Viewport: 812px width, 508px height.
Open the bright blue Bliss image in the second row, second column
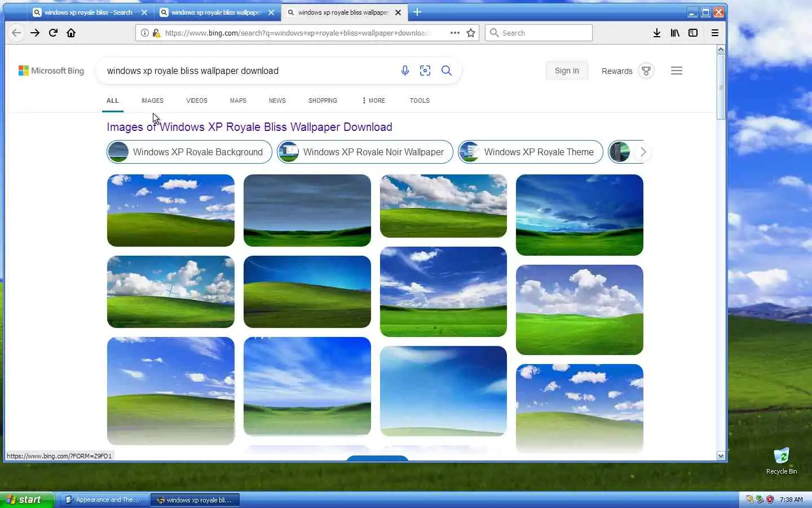point(307,292)
